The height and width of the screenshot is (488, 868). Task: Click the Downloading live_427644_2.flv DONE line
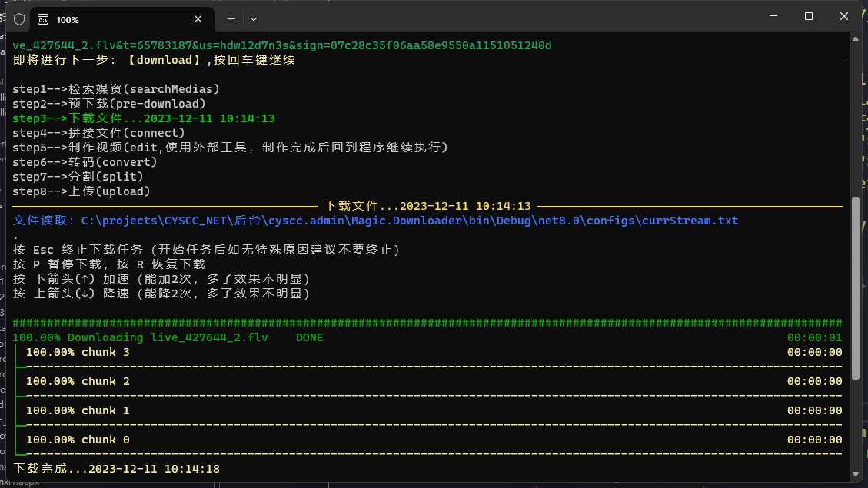click(x=168, y=337)
